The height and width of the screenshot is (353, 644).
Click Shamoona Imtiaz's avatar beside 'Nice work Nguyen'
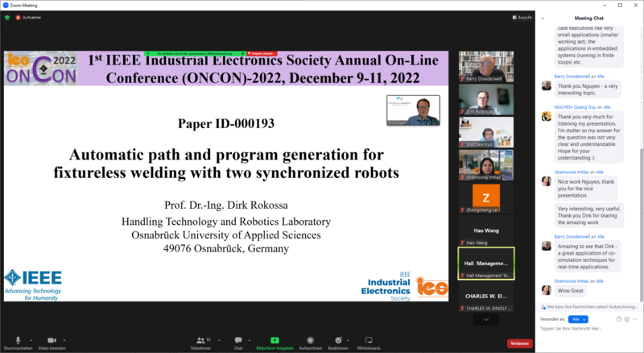pyautogui.click(x=547, y=181)
